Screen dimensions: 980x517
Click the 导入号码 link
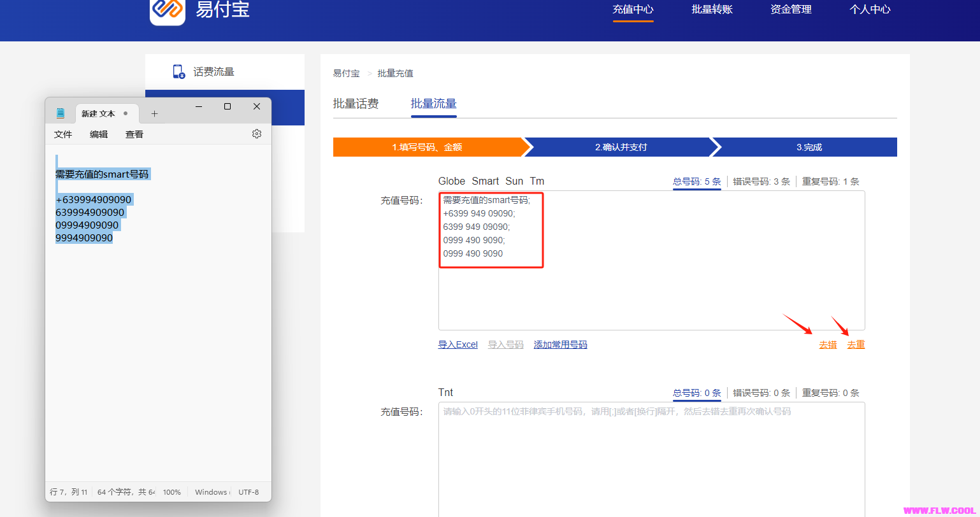(x=506, y=344)
